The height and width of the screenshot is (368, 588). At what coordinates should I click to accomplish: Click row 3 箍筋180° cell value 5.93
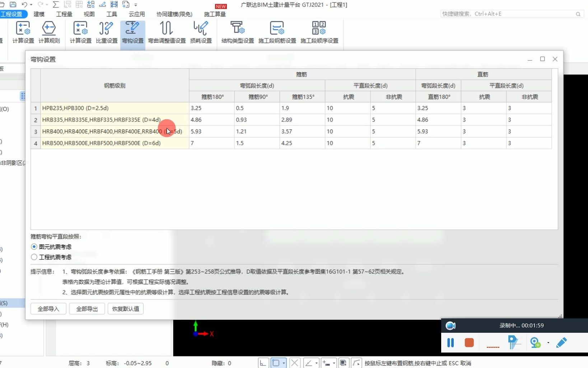212,131
